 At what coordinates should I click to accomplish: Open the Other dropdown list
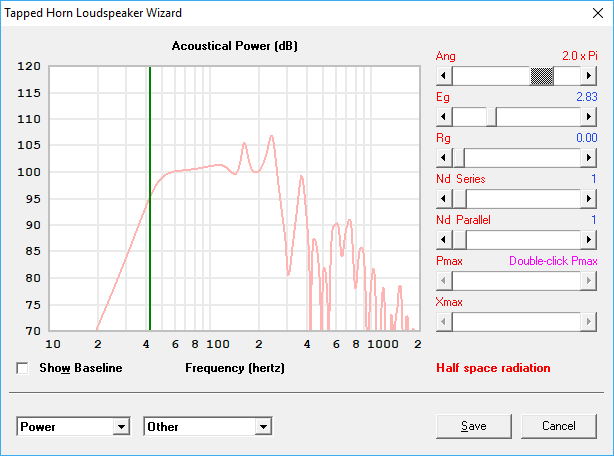pyautogui.click(x=263, y=426)
